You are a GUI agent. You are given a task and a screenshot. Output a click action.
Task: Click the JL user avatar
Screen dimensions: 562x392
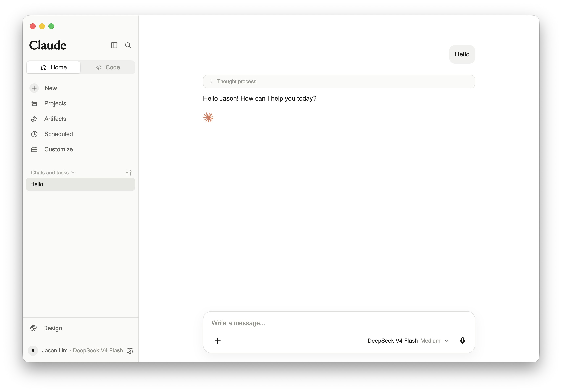click(x=33, y=351)
